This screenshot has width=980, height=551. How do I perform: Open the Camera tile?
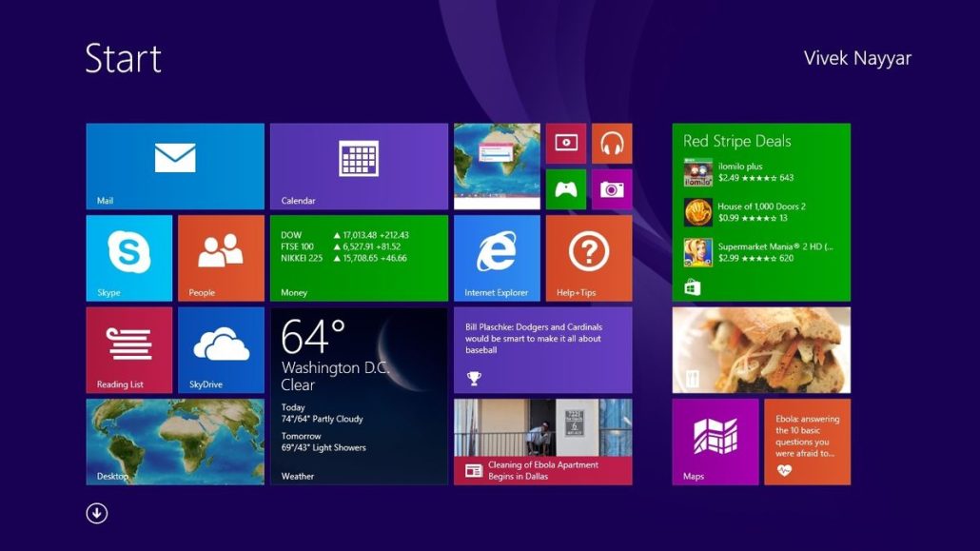tap(612, 189)
